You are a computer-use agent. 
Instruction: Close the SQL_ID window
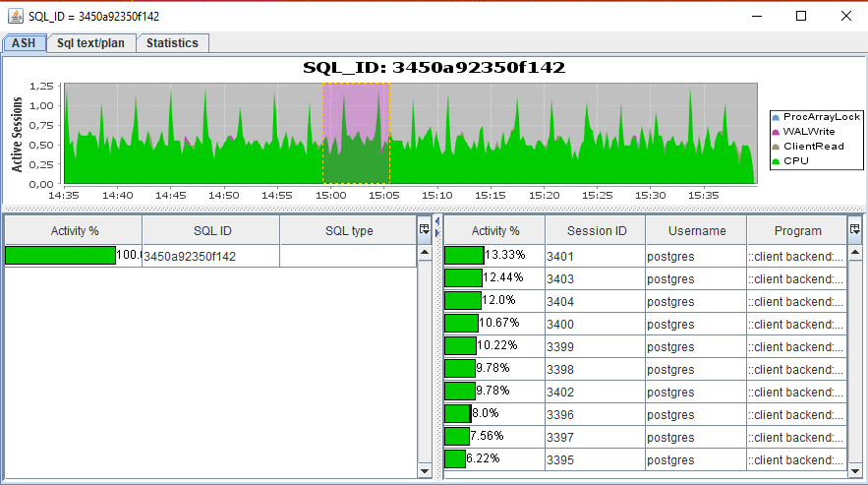(845, 16)
